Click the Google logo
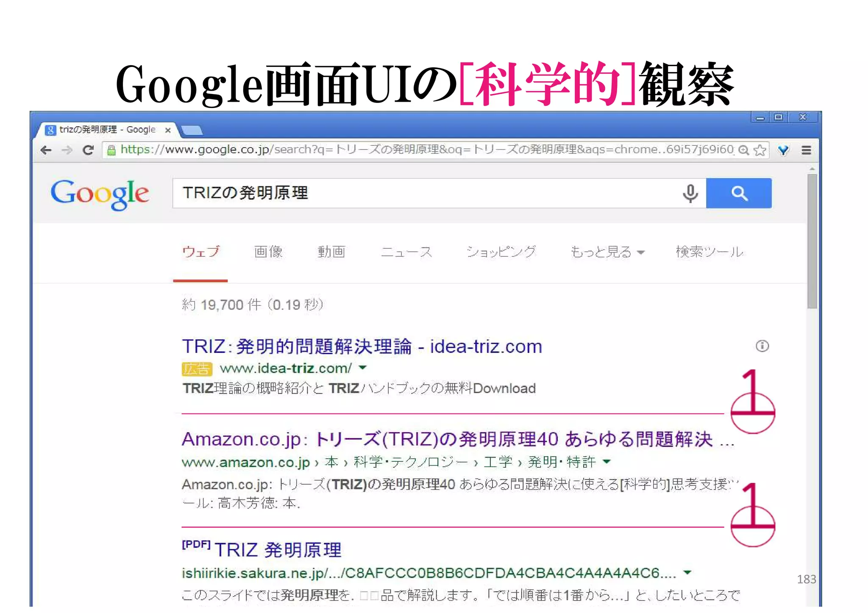 100,194
